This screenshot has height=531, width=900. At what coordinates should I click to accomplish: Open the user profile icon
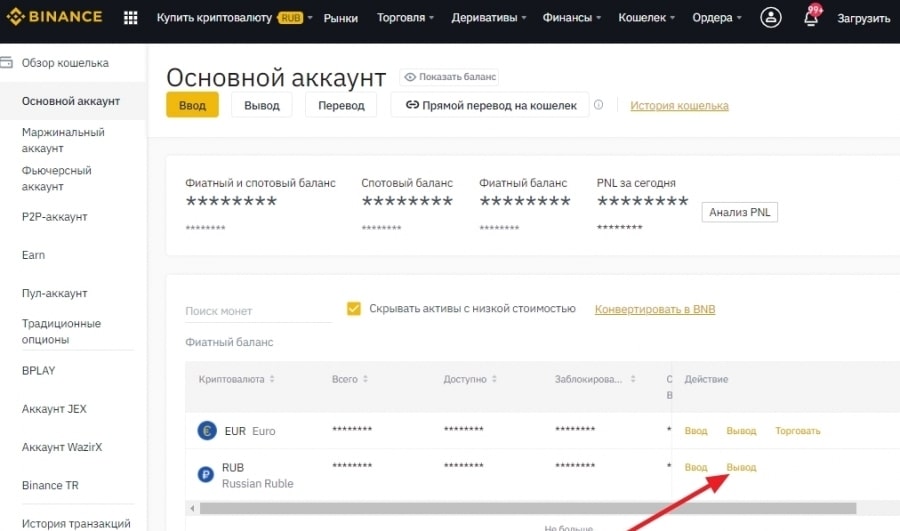tap(770, 17)
